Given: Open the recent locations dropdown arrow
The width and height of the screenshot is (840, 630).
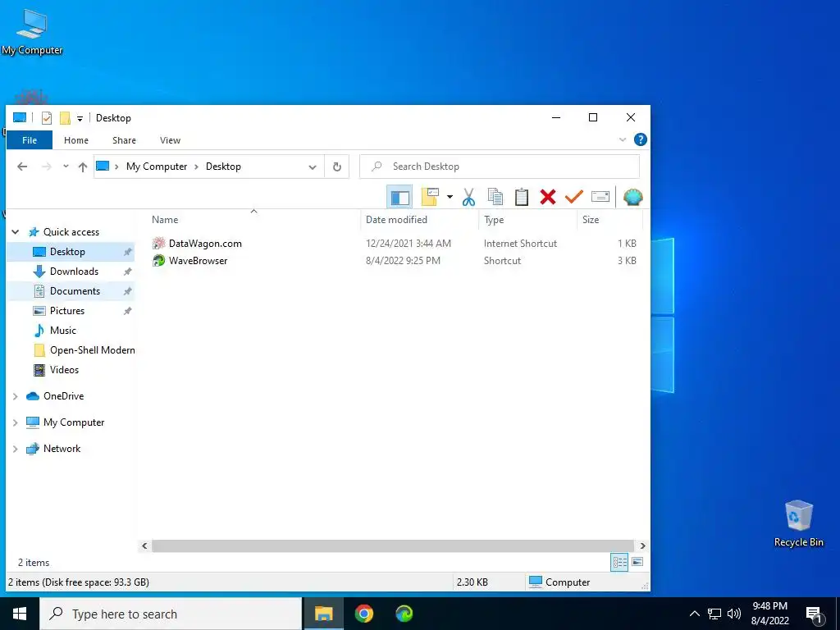Looking at the screenshot, I should [66, 167].
